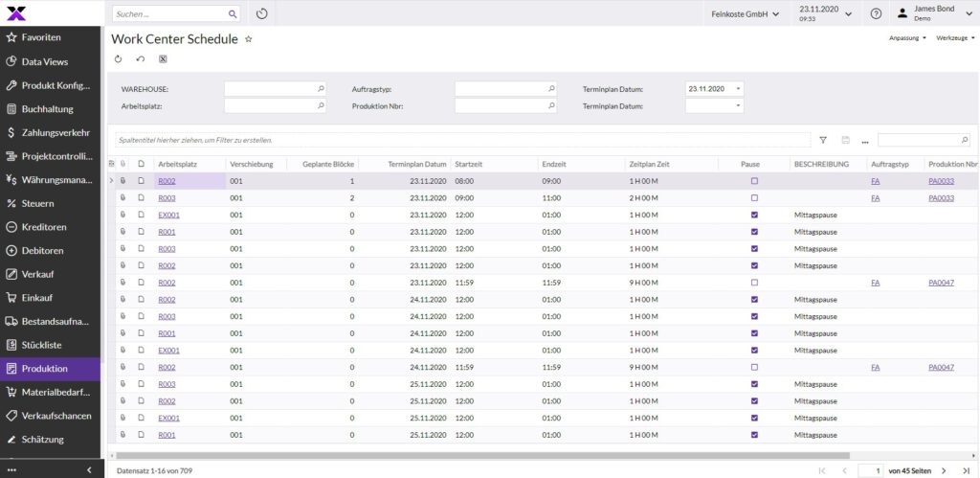Viewport: 980px width, 478px height.
Task: Open Anpassung dropdown menu
Action: coord(907,38)
